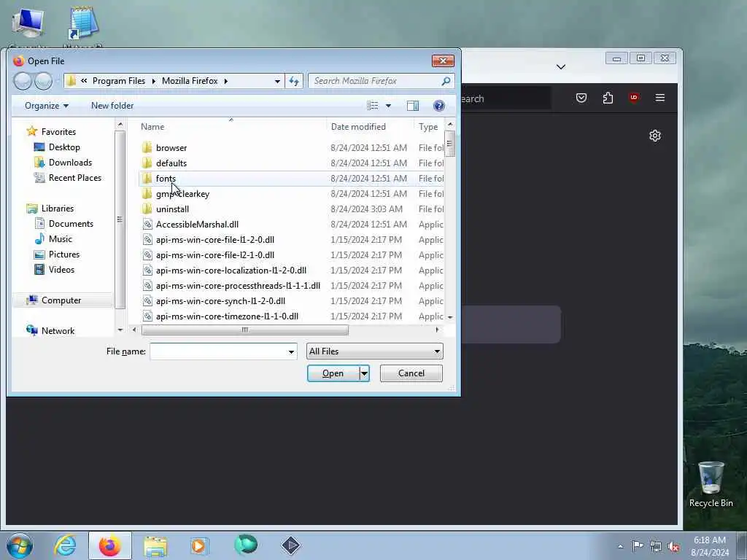
Task: Sort by the Date modified column header
Action: [370, 127]
